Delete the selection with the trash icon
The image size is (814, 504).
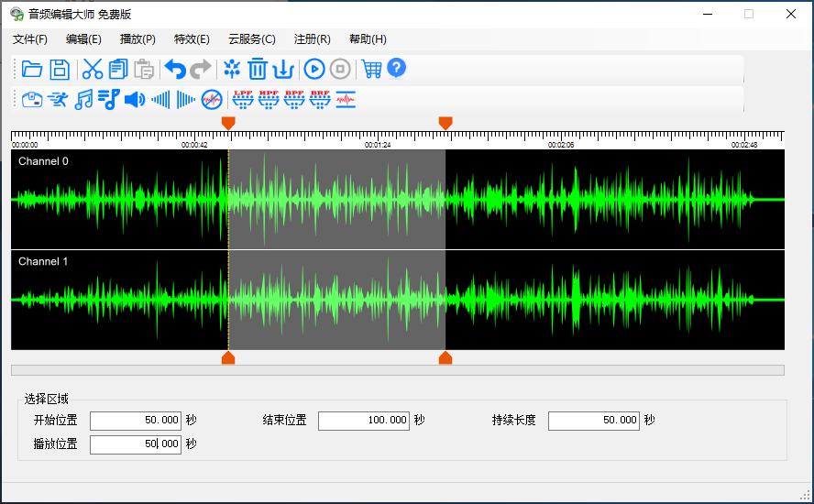[x=257, y=69]
